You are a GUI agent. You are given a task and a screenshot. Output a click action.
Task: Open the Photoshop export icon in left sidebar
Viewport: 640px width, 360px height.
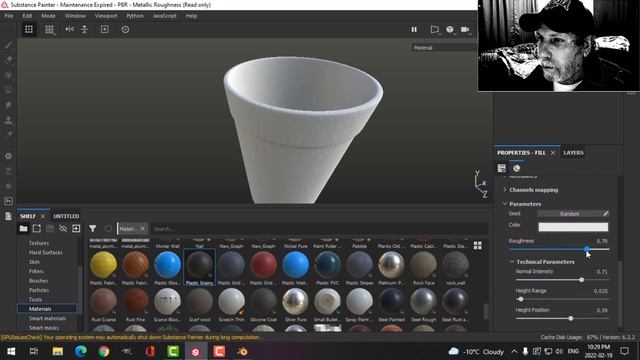[x=8, y=201]
